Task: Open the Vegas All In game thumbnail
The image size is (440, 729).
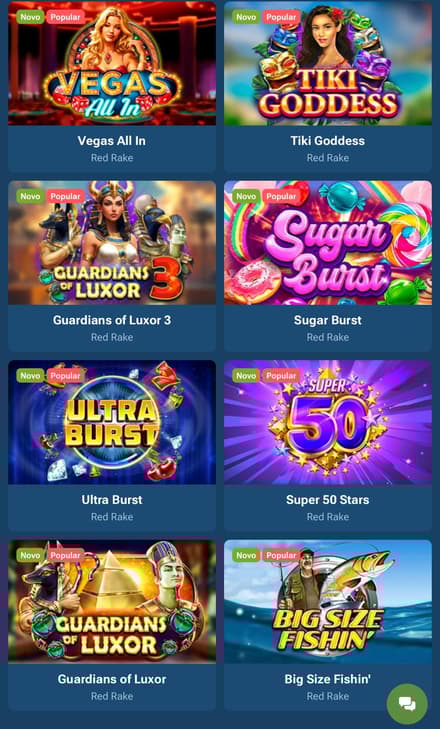Action: 112,63
